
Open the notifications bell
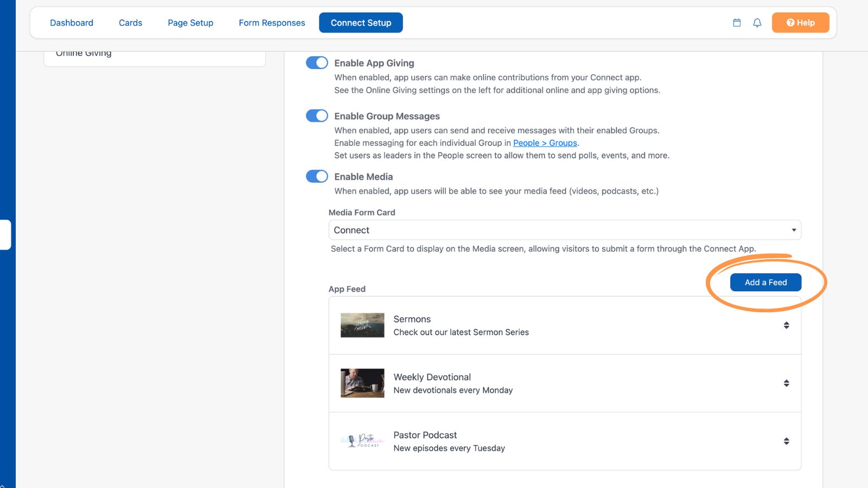coord(757,23)
